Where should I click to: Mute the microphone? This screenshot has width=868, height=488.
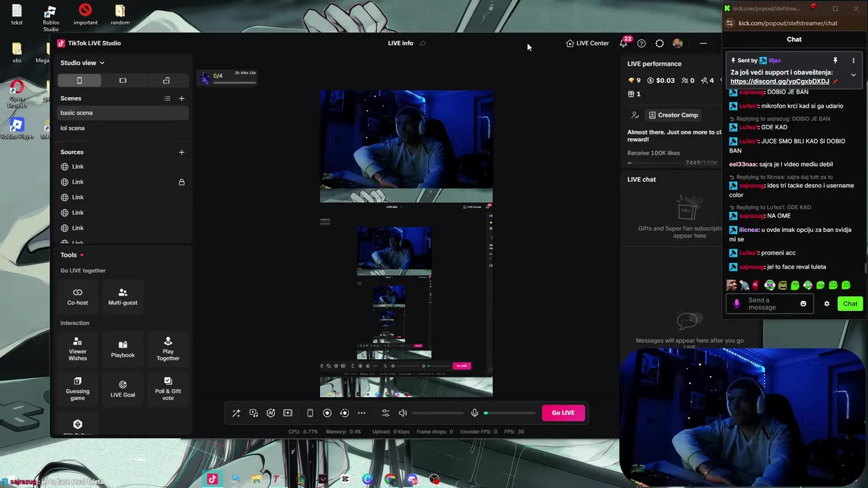(475, 413)
